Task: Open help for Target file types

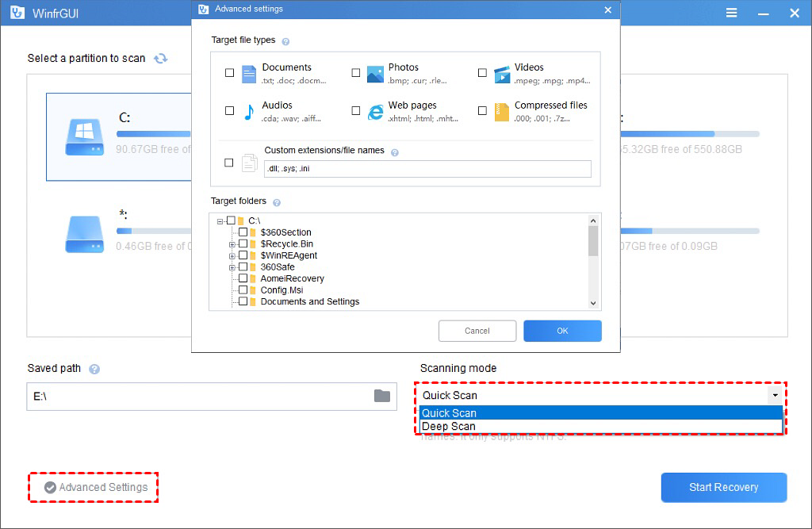Action: pos(285,41)
